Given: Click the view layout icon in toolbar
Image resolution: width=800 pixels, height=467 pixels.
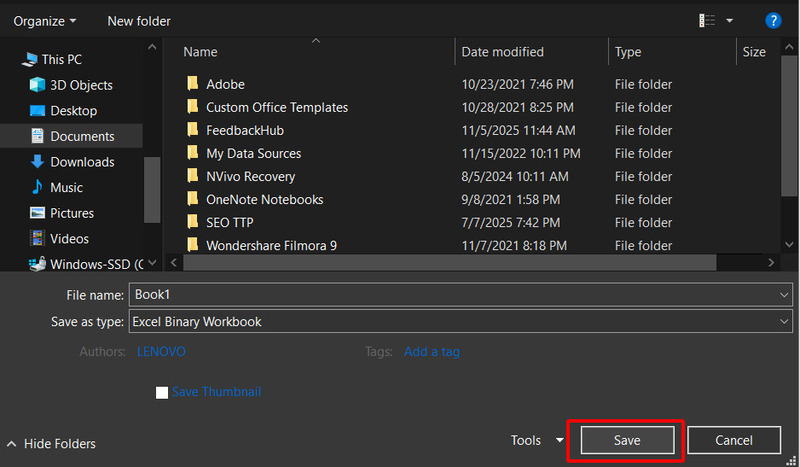Looking at the screenshot, I should [x=709, y=20].
